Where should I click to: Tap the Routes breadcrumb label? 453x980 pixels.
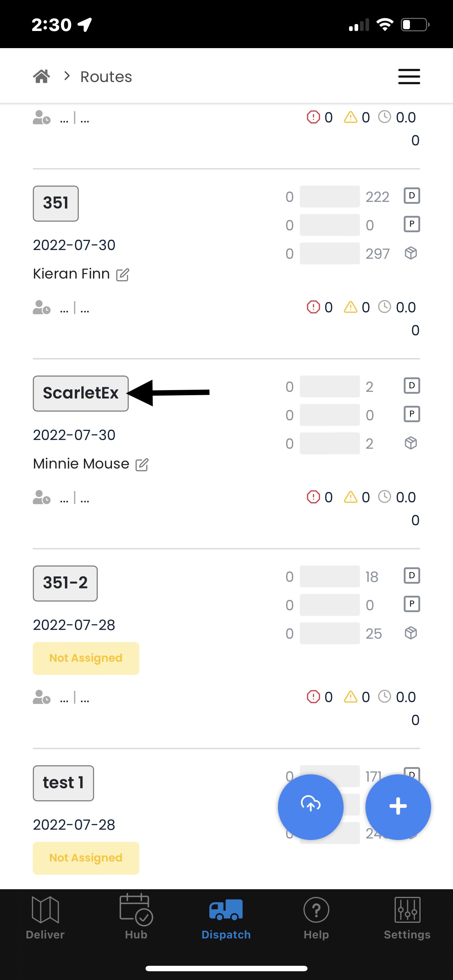tap(106, 77)
